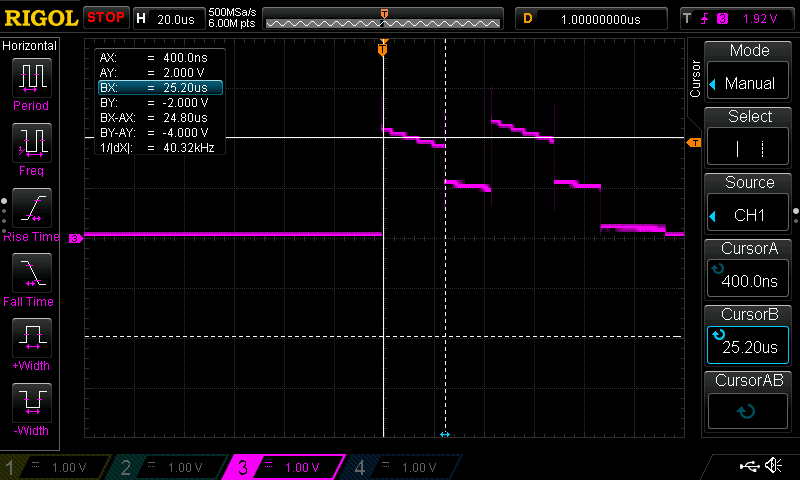Click the cursor B horizontal arrow handle
Image resolution: width=800 pixels, height=480 pixels.
pyautogui.click(x=445, y=434)
